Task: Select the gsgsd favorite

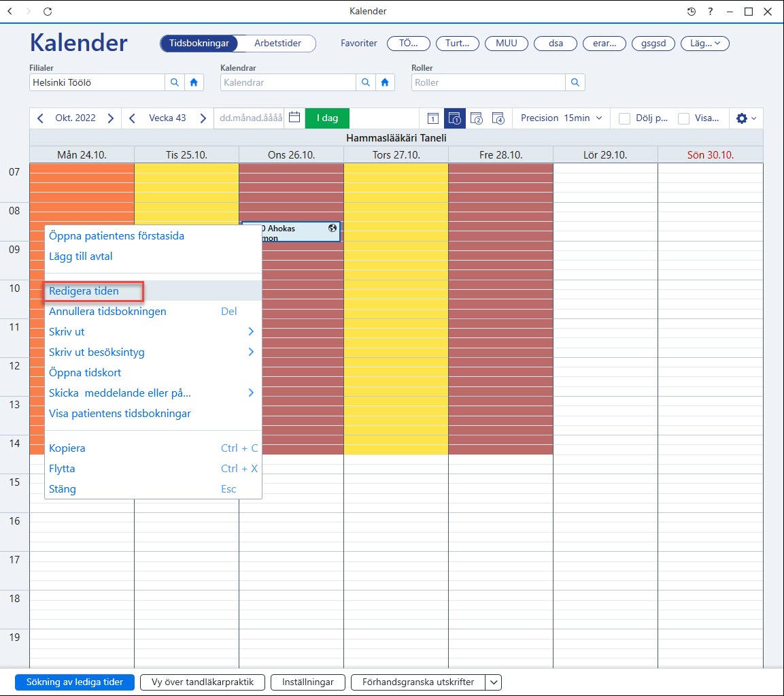Action: point(653,44)
